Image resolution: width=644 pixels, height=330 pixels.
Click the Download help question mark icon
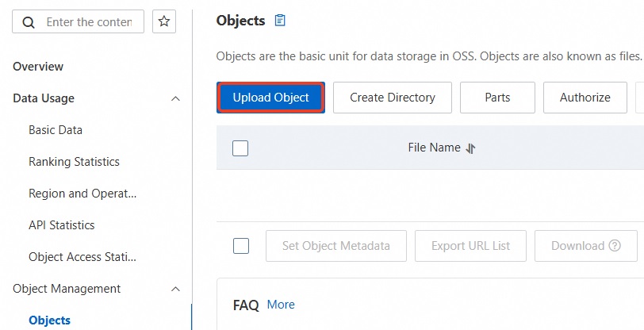tap(615, 246)
